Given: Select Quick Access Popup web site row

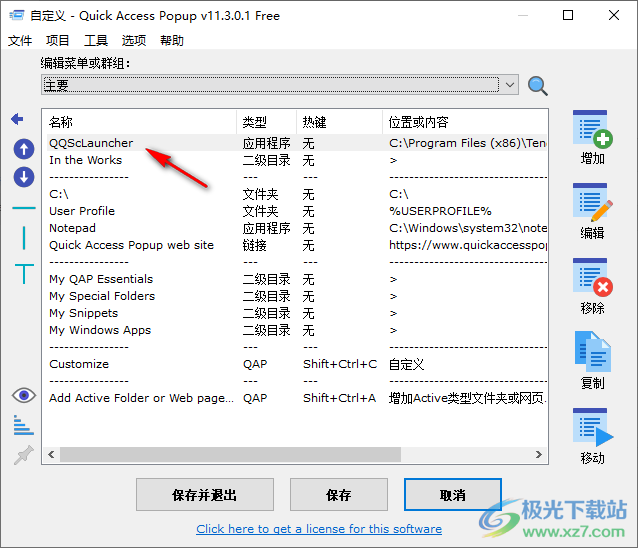Looking at the screenshot, I should (x=297, y=245).
